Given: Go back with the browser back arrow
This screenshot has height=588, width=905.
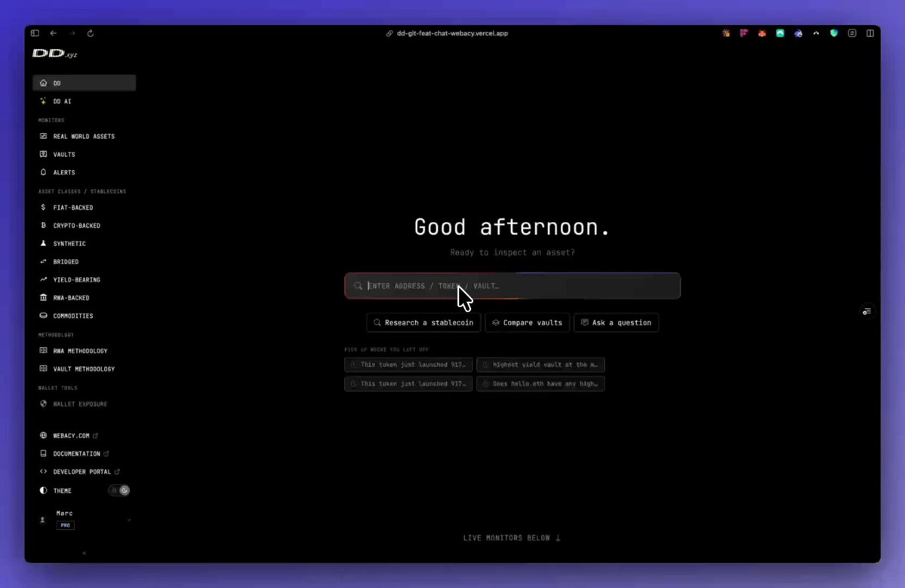Looking at the screenshot, I should coord(53,33).
